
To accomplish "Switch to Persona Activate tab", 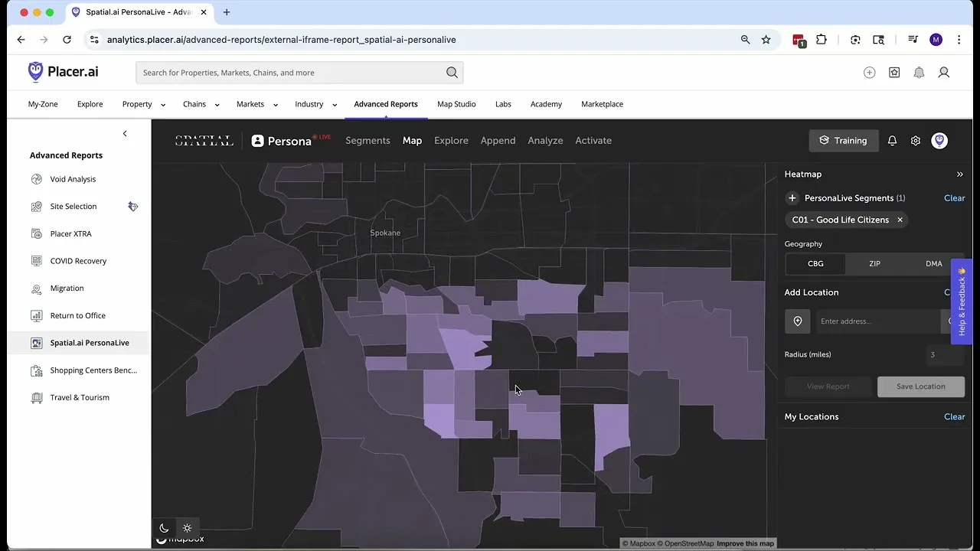I will [593, 141].
